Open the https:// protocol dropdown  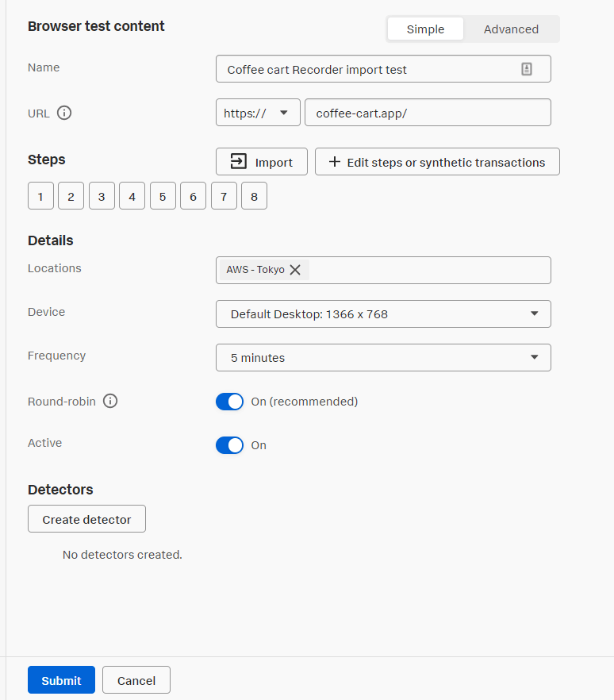tap(258, 113)
